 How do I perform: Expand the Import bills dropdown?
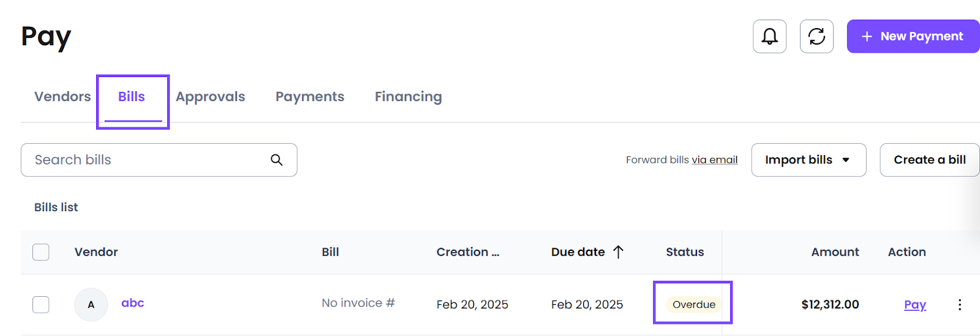[809, 160]
